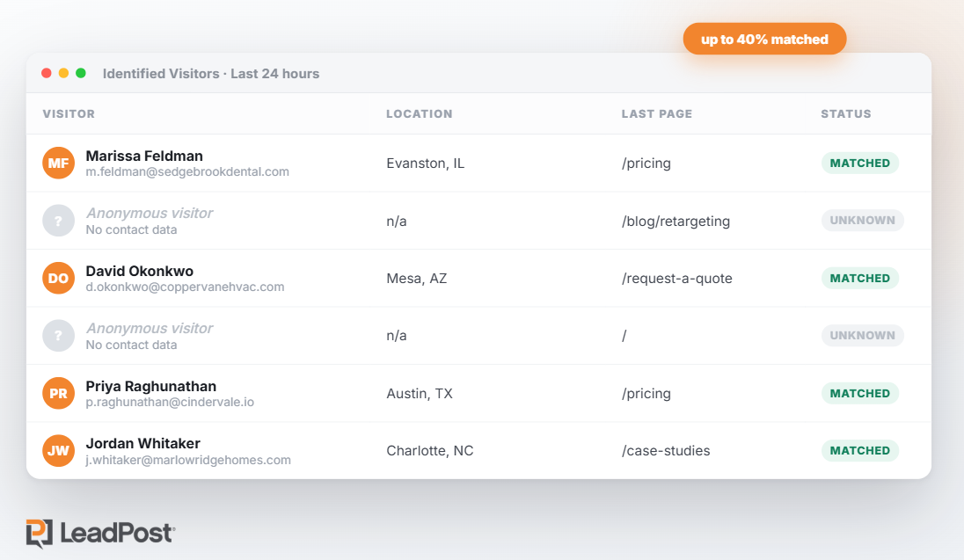Image resolution: width=964 pixels, height=560 pixels.
Task: Click the yellow window button in title bar
Action: [x=63, y=73]
